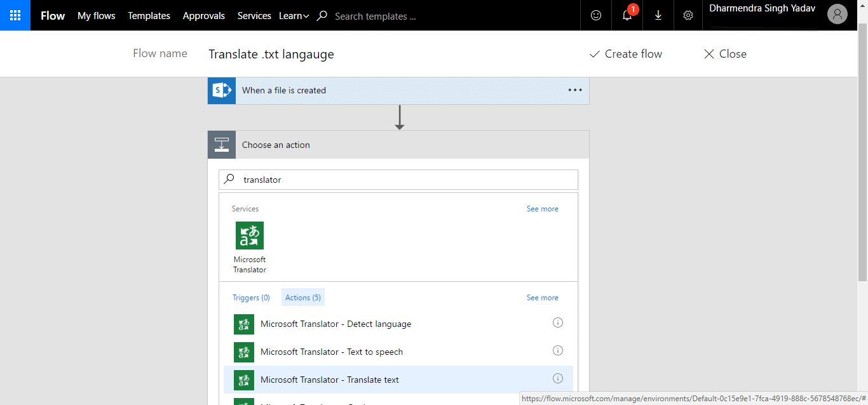Screen dimensions: 868x405
Task: Show info for Detect language action
Action: coord(558,322)
